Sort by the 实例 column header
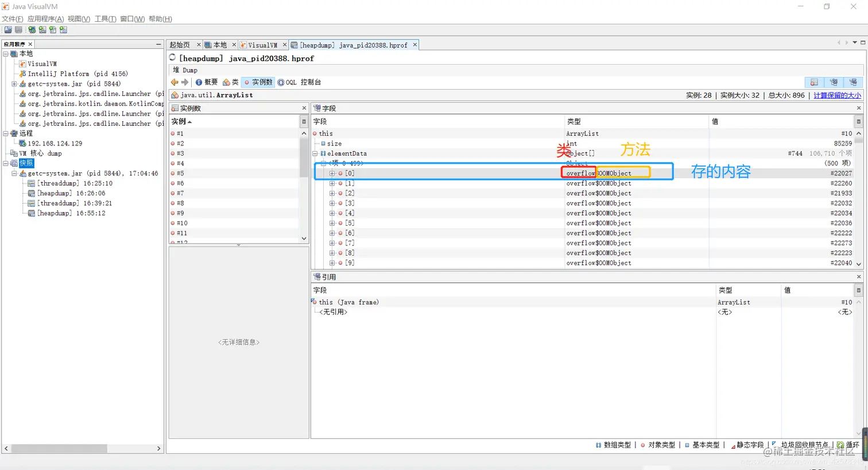 235,121
